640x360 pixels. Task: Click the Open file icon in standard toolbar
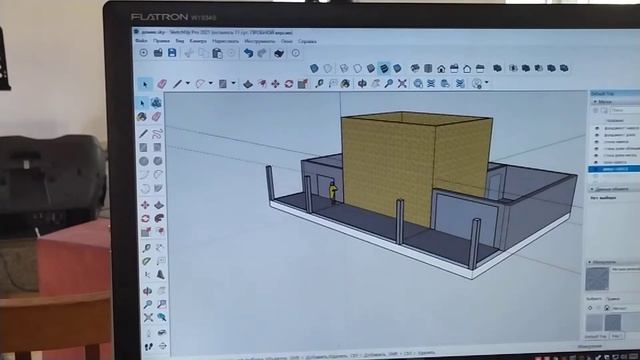click(x=158, y=53)
